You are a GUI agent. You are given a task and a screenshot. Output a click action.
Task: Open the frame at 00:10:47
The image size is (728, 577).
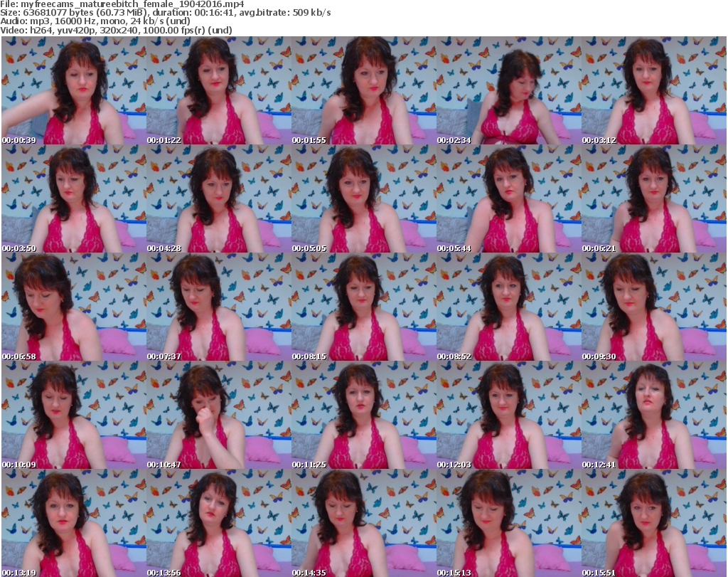(x=219, y=415)
